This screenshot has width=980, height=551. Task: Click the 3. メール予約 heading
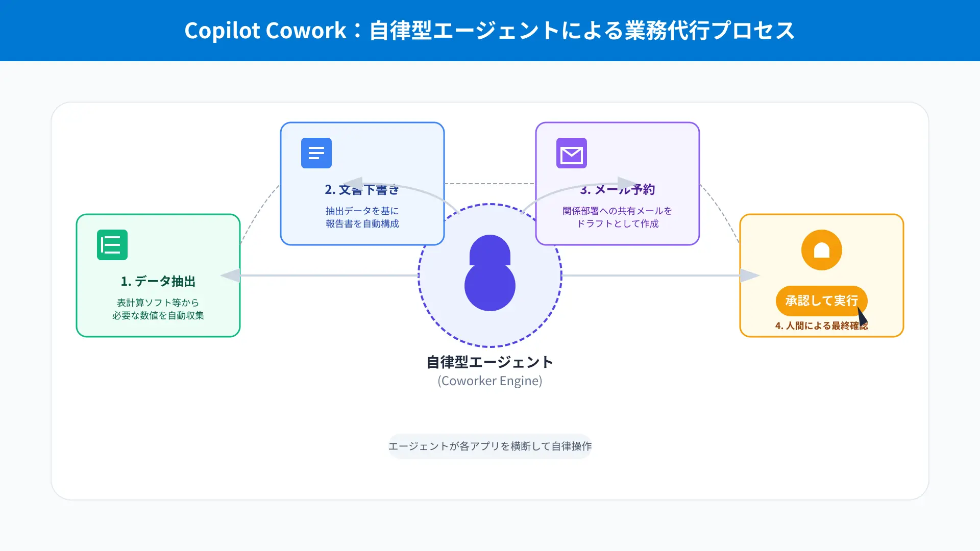click(618, 189)
